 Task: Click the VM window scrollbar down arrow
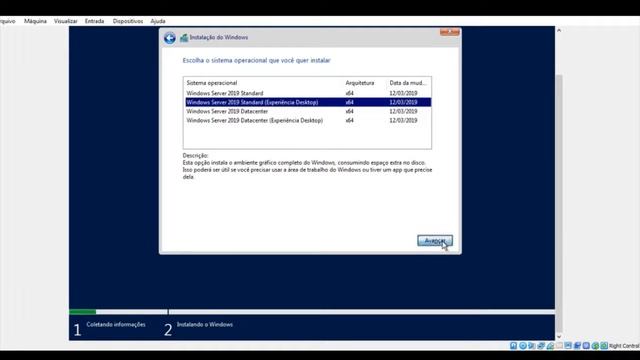(559, 337)
